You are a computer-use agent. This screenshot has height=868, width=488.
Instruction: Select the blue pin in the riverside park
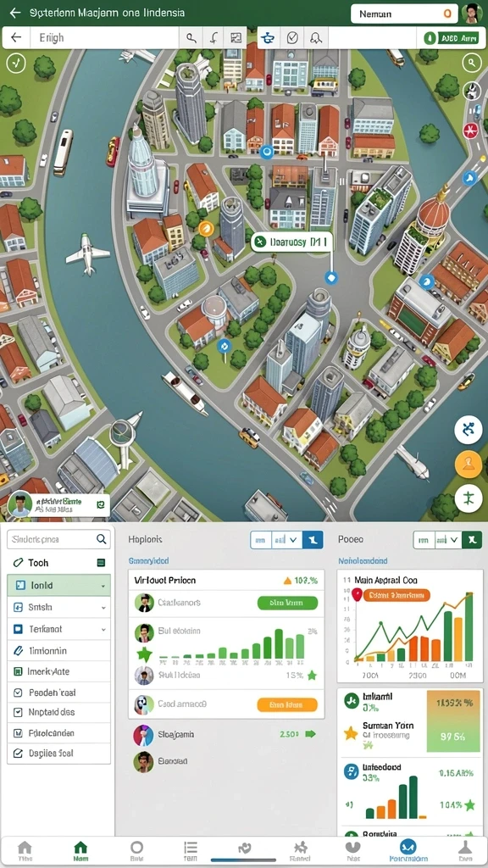pyautogui.click(x=224, y=347)
